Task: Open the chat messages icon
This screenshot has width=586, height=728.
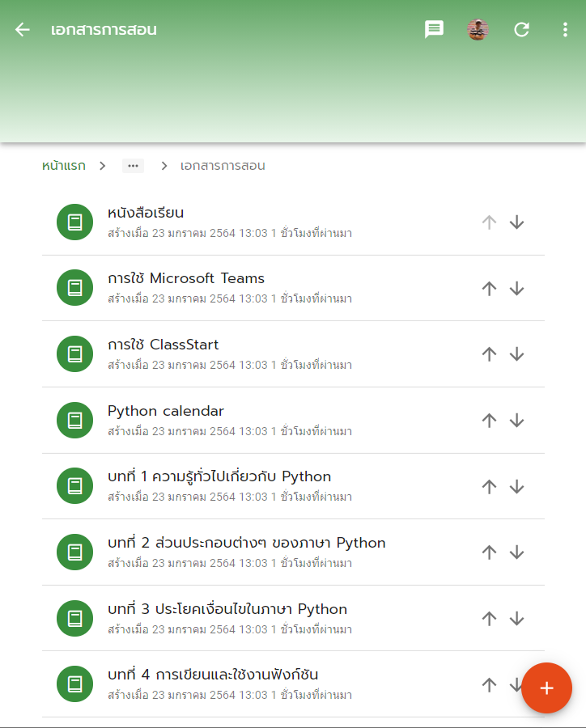Action: point(434,30)
